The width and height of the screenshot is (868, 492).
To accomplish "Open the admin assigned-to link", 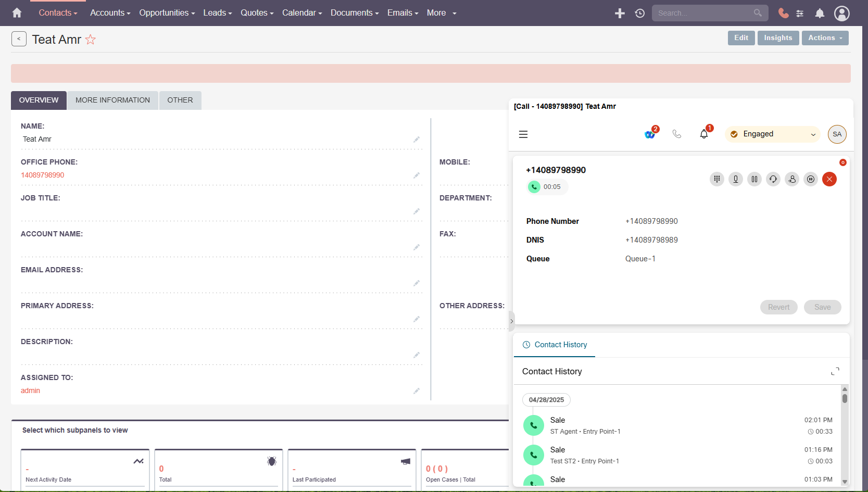I will [x=30, y=390].
